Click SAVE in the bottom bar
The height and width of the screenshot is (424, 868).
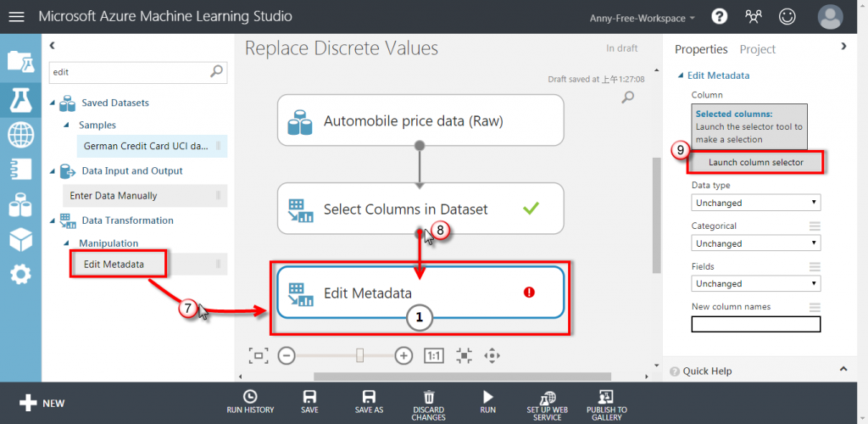coord(309,402)
